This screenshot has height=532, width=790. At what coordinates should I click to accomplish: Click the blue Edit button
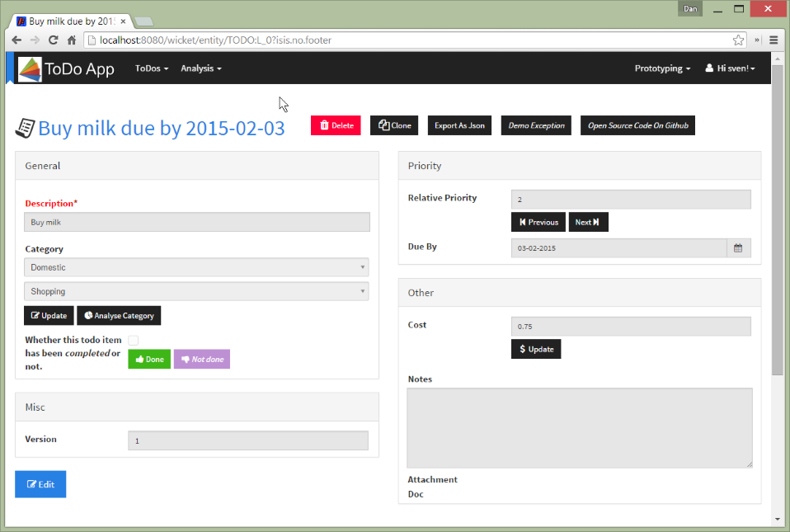pos(40,484)
